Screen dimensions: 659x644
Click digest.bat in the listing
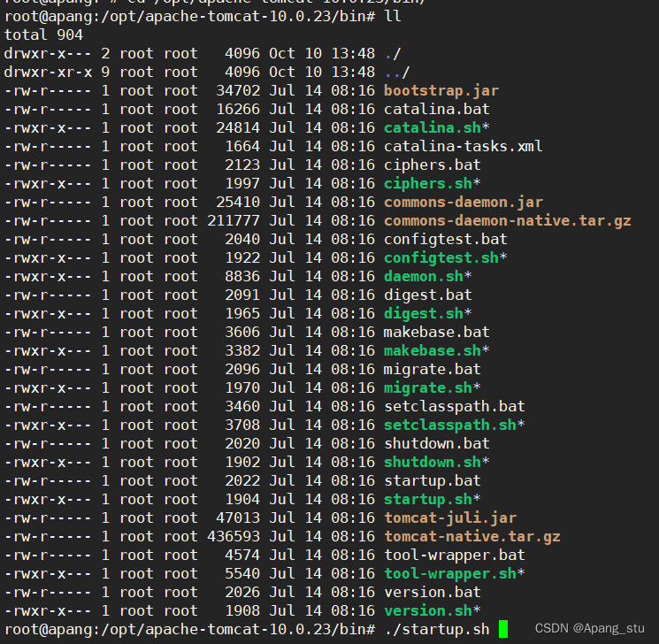[x=428, y=295]
